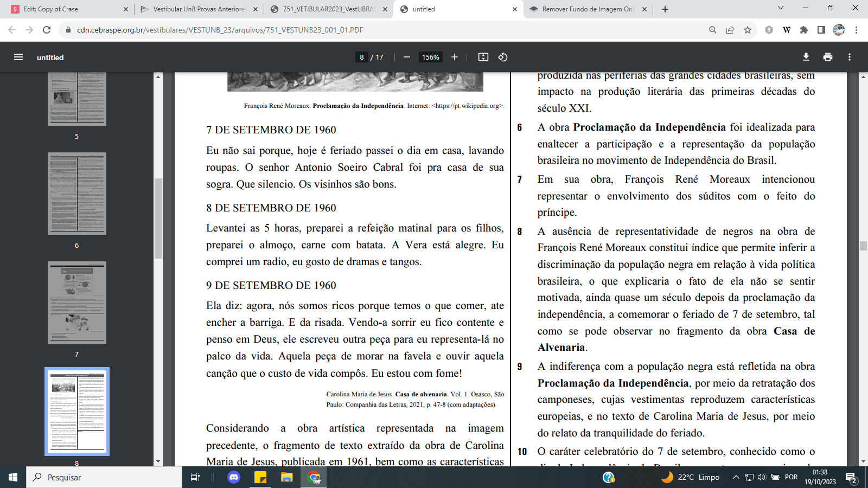Click the heading 8 DE SETEMBRO DE 1960
Image resolution: width=868 pixels, height=488 pixels.
pyautogui.click(x=271, y=208)
